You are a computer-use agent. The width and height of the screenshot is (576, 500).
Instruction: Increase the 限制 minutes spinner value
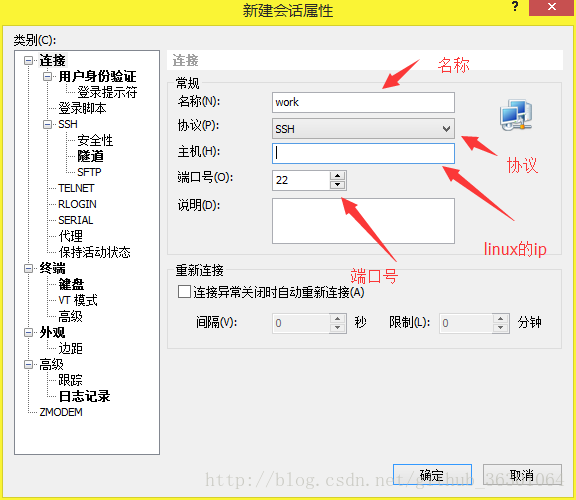click(x=500, y=318)
